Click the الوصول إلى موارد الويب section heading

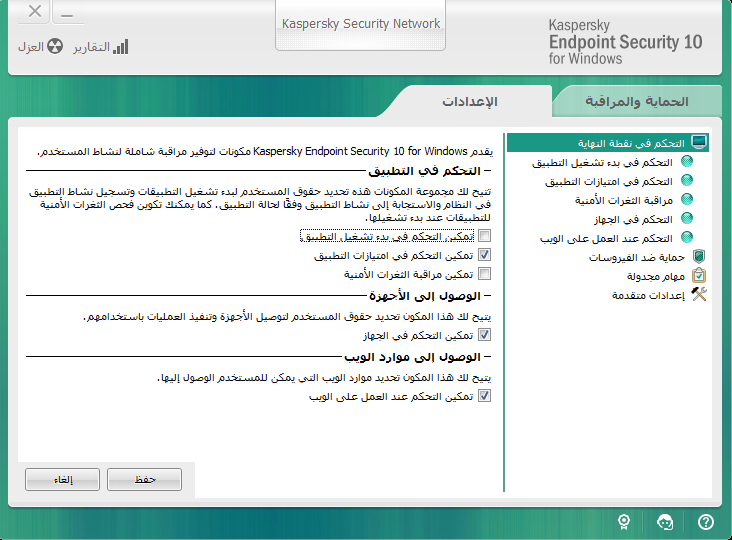pyautogui.click(x=412, y=357)
